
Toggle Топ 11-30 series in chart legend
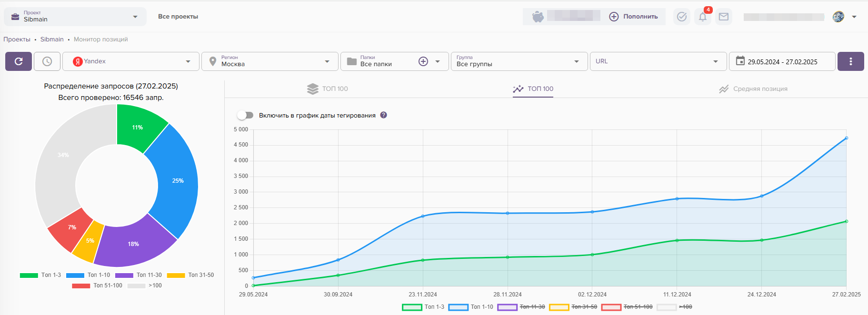(521, 307)
